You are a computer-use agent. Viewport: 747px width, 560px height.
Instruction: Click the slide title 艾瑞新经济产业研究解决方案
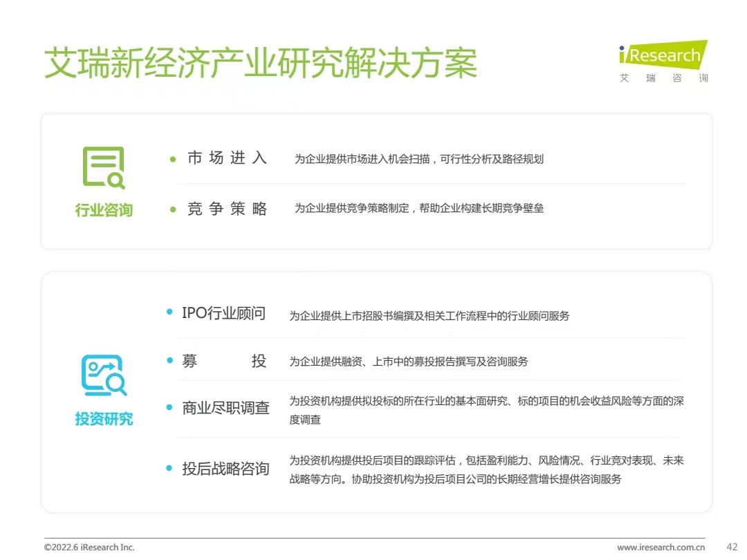(x=261, y=61)
